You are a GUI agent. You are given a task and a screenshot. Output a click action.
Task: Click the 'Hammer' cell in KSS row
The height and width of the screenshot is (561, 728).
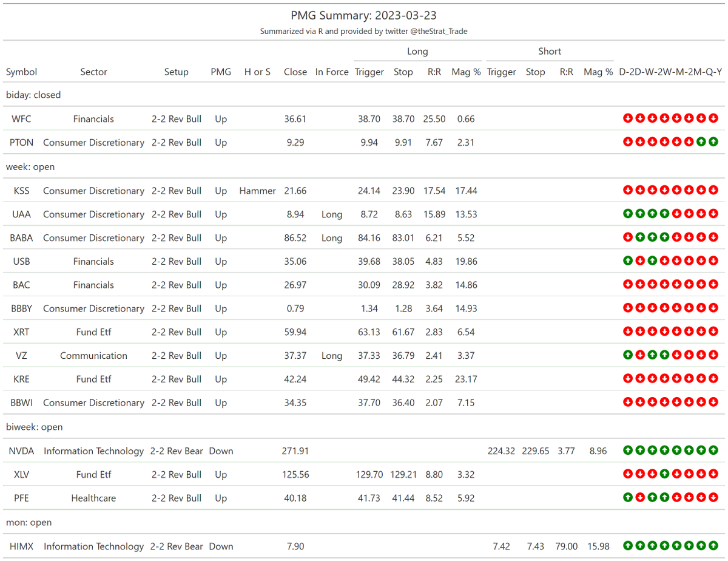258,190
